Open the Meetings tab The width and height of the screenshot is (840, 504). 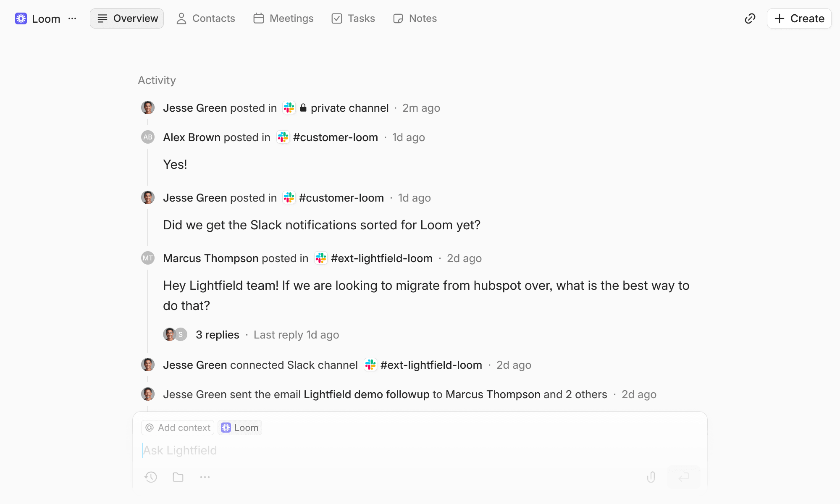click(x=283, y=18)
